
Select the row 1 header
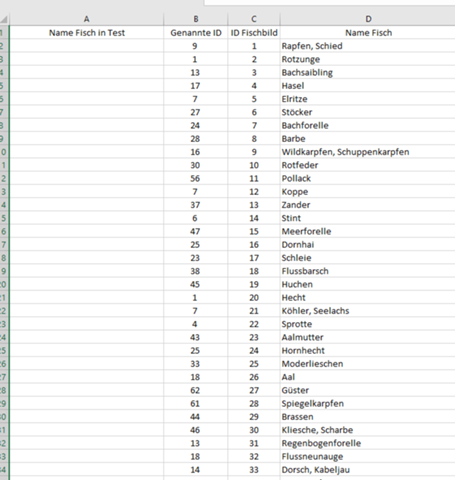click(4, 33)
